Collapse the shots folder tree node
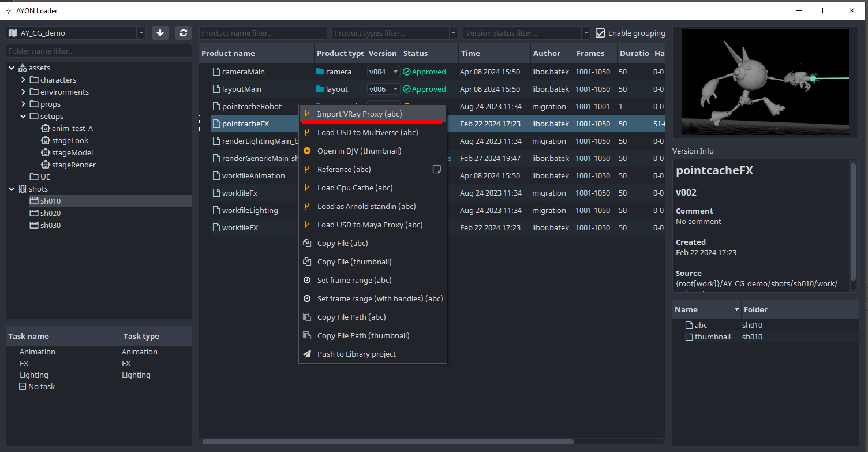Viewport: 868px width, 452px height. click(x=12, y=189)
